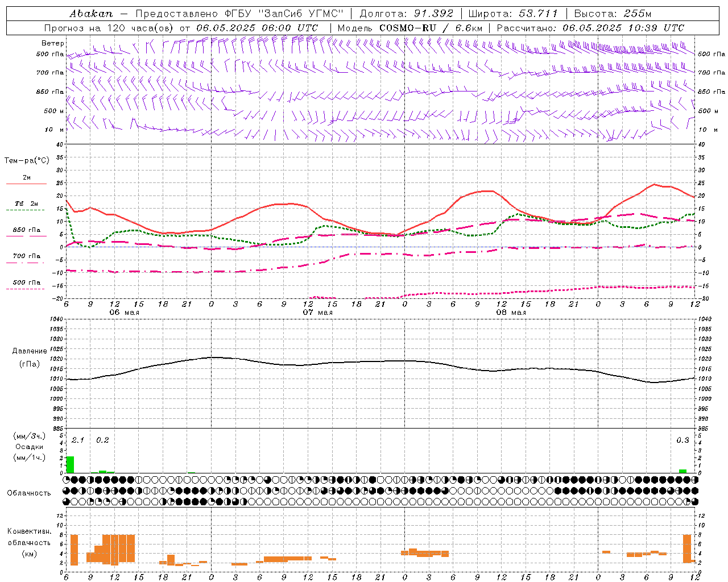Click the Тем-ра(°C) axis label
Viewport: 728px width, 582px height.
click(x=27, y=161)
